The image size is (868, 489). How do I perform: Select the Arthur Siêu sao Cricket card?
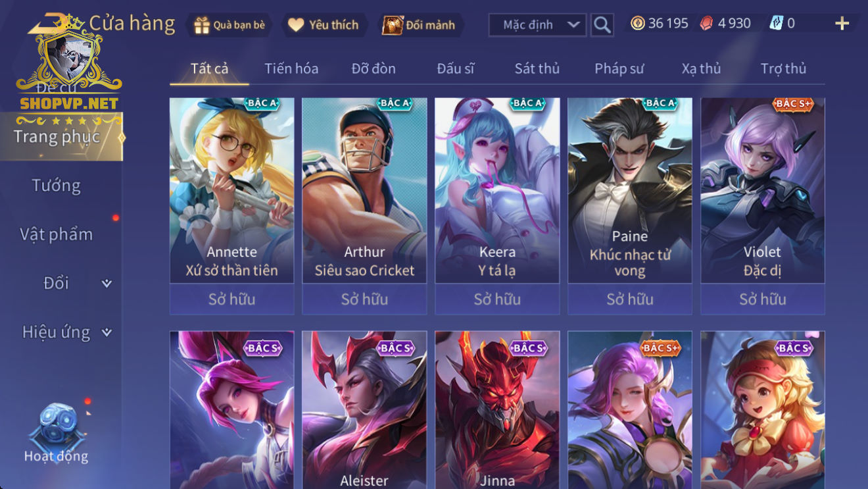tap(364, 191)
